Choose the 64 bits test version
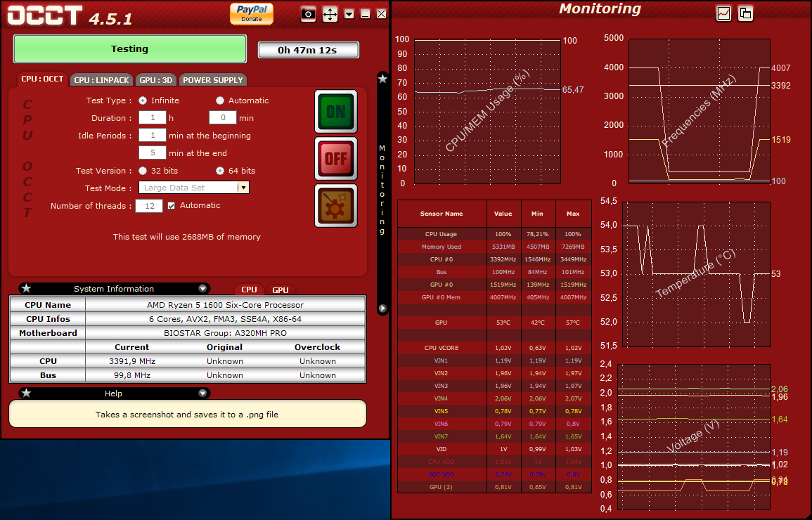812x520 pixels. [220, 171]
